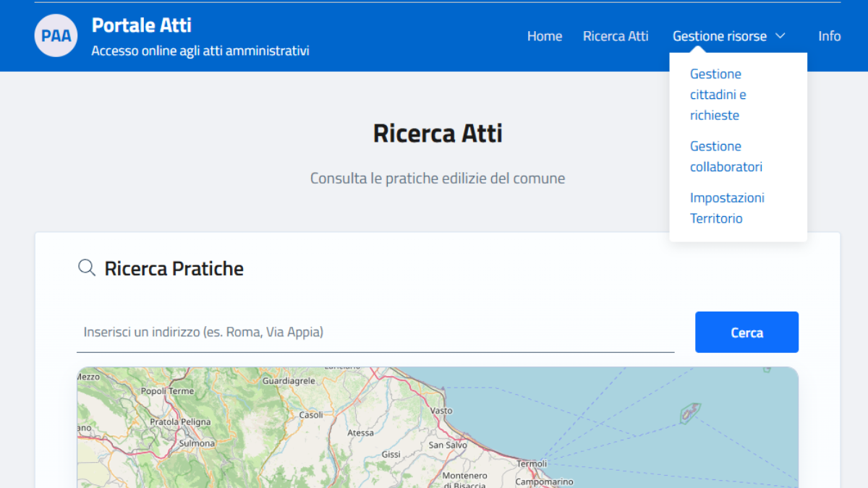Click the 'Accesso online agli atti amministrativi' subtitle
Image resolution: width=868 pixels, height=488 pixels.
point(200,51)
